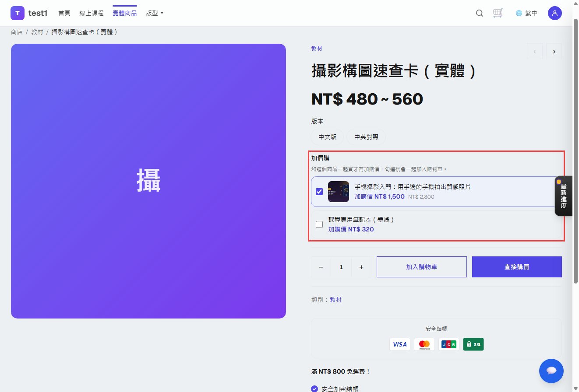Click the 加購價 NT$ 1,500 price

pyautogui.click(x=380, y=196)
